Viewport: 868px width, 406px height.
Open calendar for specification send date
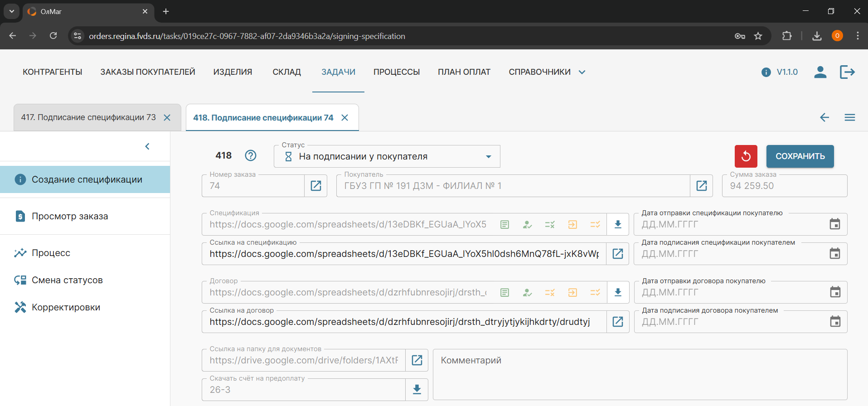tap(834, 224)
